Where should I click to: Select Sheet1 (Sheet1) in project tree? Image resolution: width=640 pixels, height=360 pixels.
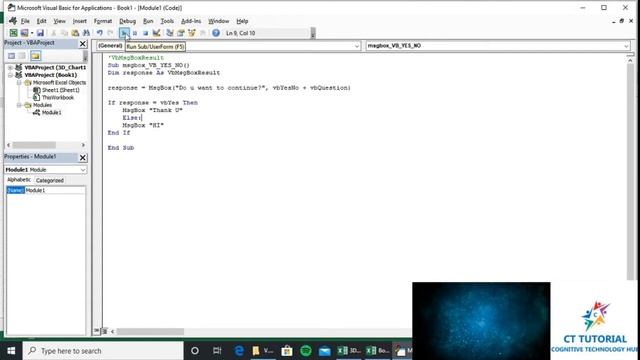pyautogui.click(x=61, y=90)
